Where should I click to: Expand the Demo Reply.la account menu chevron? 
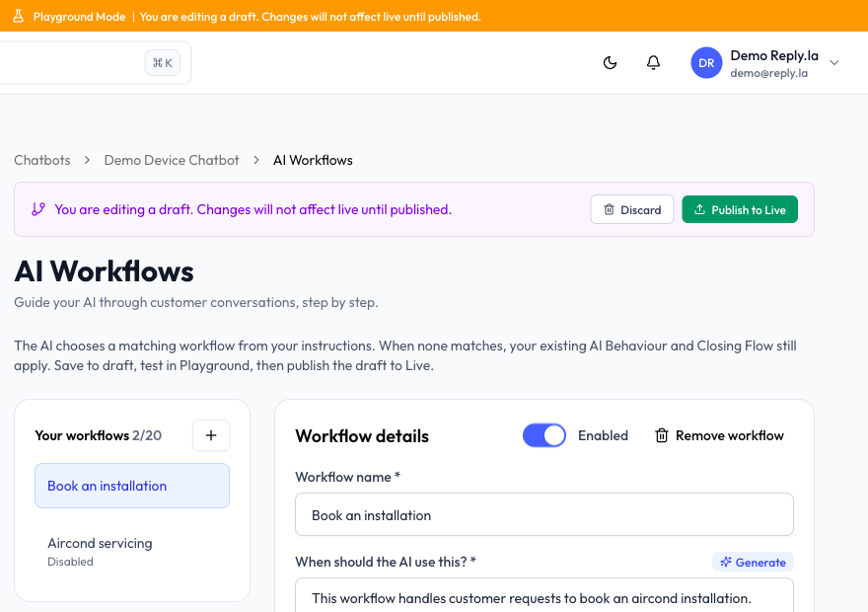pyautogui.click(x=834, y=62)
